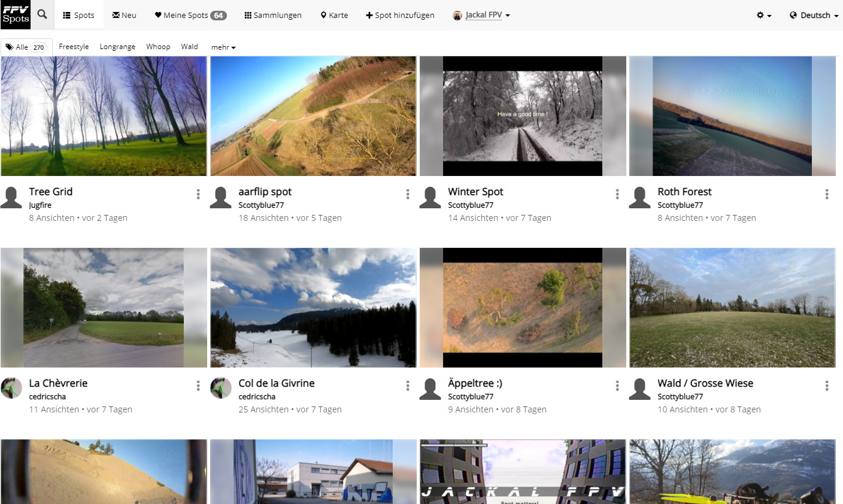Open the settings gear dropdown
The width and height of the screenshot is (843, 504).
764,15
